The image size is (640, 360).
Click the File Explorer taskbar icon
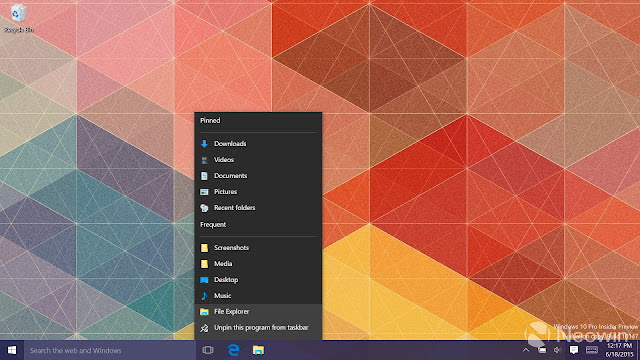click(258, 350)
